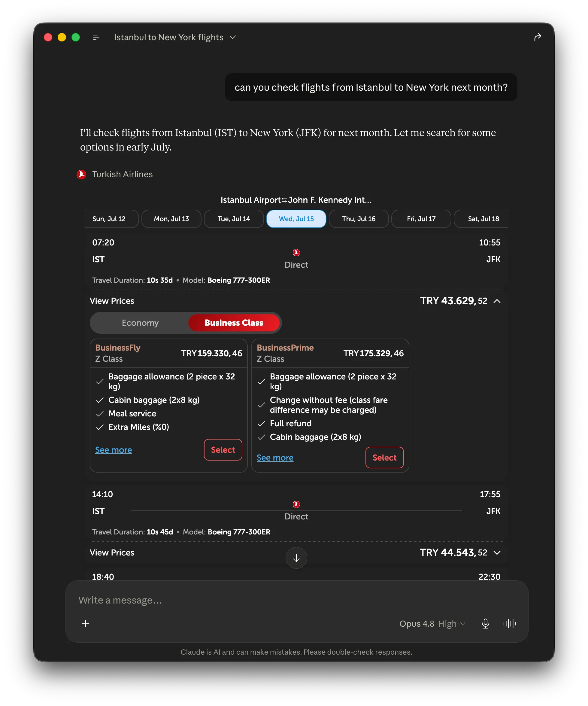This screenshot has width=588, height=706.
Task: Collapse prices for TRY 43.629,52 flight
Action: [497, 301]
